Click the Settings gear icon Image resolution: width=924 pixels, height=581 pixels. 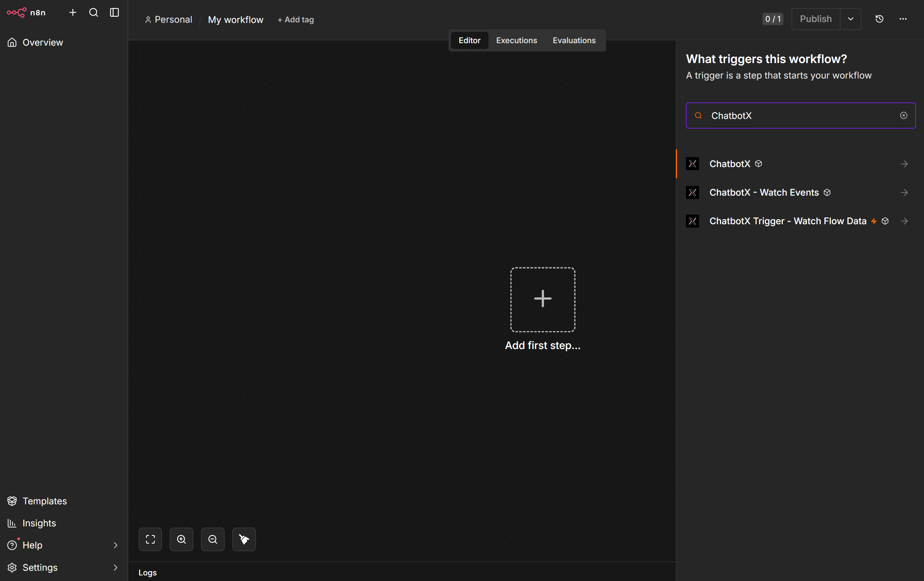point(12,567)
